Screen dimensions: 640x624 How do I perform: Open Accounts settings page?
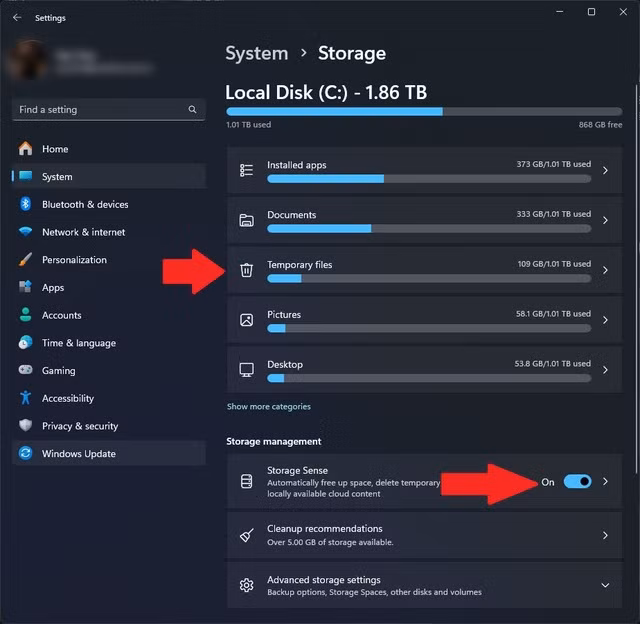[x=109, y=315]
